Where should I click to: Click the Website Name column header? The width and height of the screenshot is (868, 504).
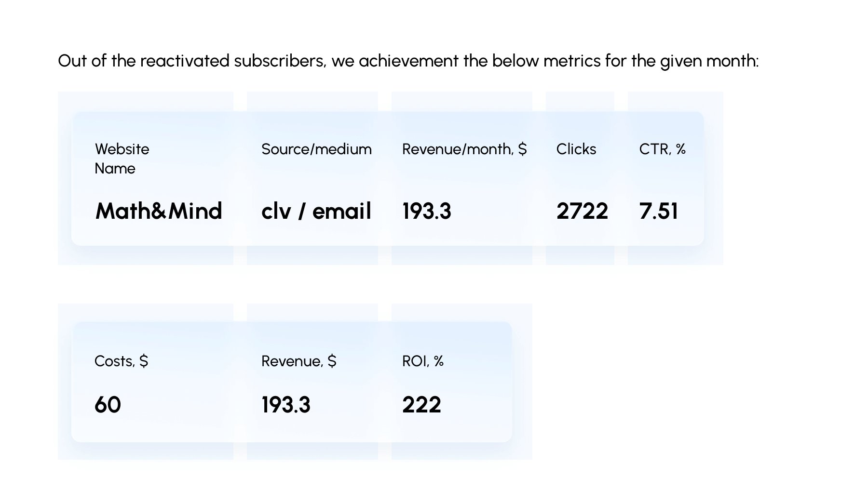click(x=122, y=159)
